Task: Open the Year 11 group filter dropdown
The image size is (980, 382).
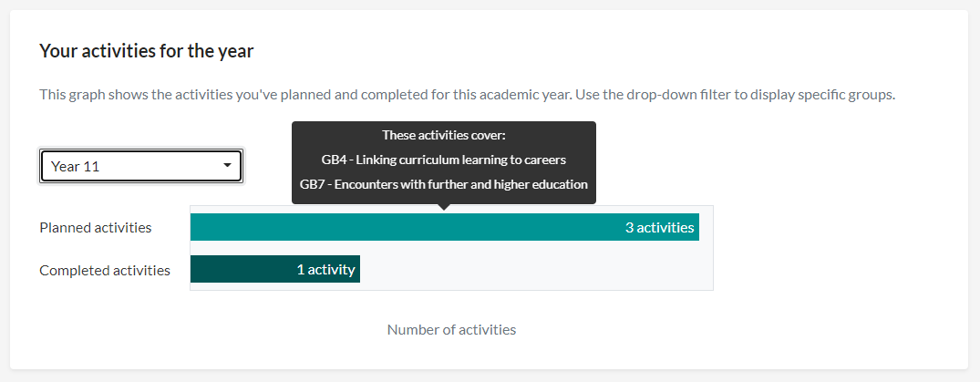Action: pyautogui.click(x=141, y=166)
